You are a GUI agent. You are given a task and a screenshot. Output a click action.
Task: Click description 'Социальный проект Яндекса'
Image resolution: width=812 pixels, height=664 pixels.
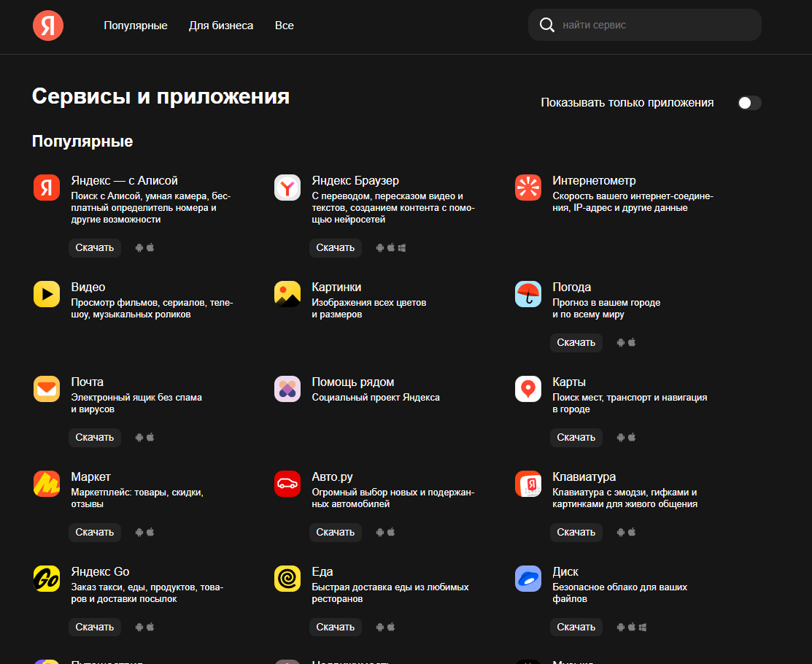point(376,397)
